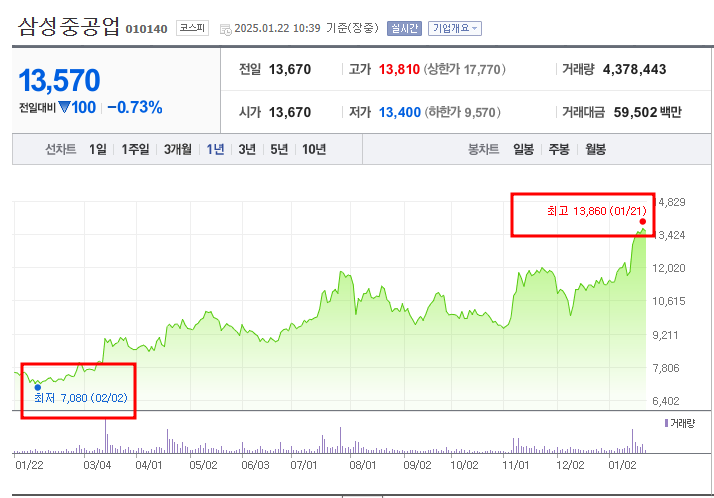Click the down-triangle change indicator icon
714x498 pixels.
pos(64,107)
